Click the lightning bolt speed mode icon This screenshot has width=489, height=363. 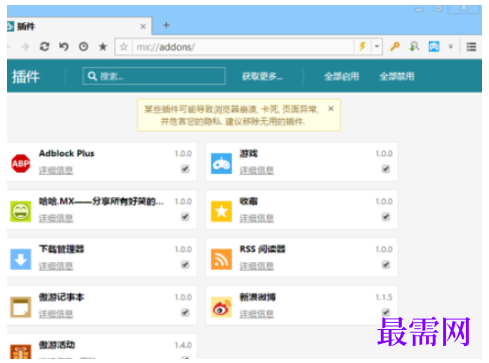[x=362, y=46]
